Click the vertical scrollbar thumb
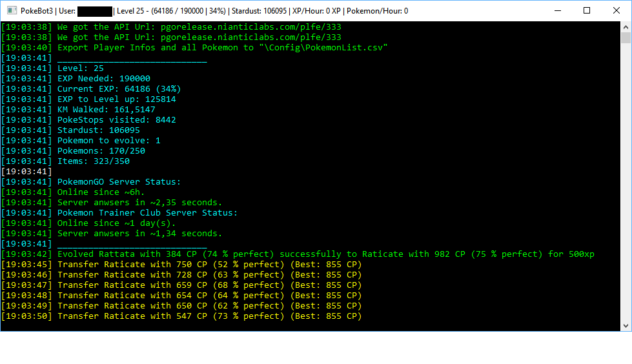Viewport: 632px width, 364px height. tap(626, 38)
